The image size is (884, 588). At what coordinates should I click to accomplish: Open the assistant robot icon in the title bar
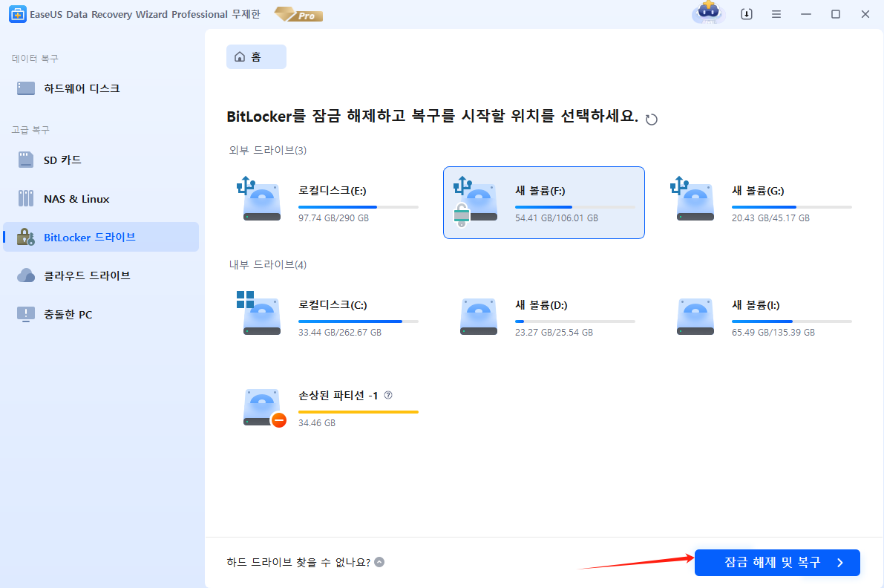click(709, 13)
